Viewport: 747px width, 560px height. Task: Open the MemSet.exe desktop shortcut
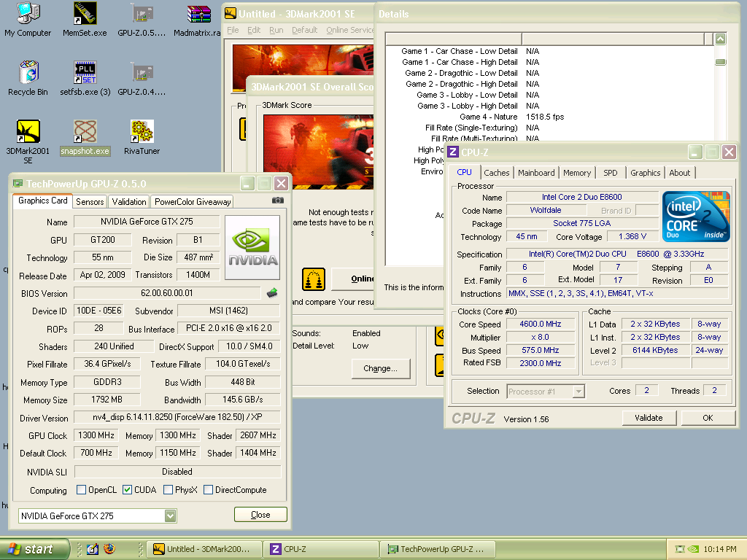[85, 14]
